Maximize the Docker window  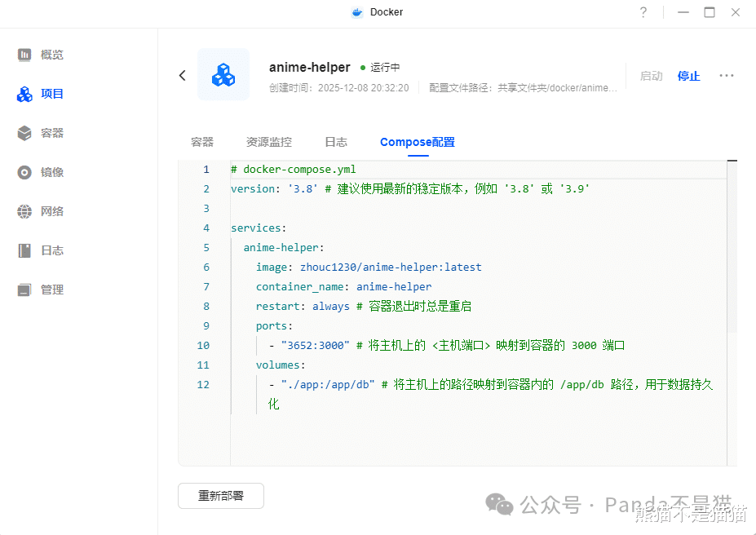coord(710,12)
